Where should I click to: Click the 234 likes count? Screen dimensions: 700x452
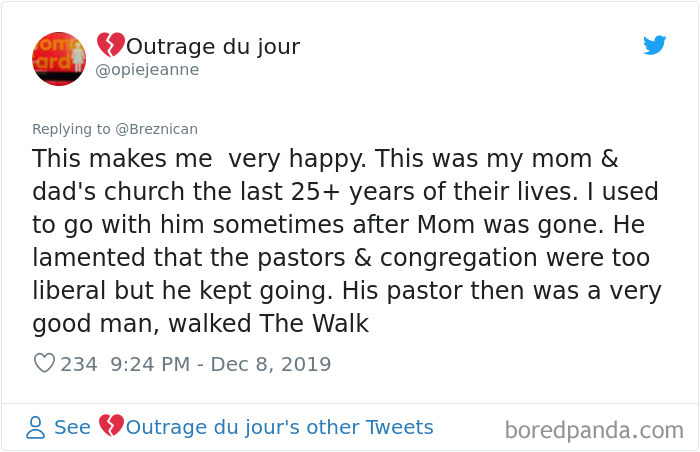click(x=79, y=364)
